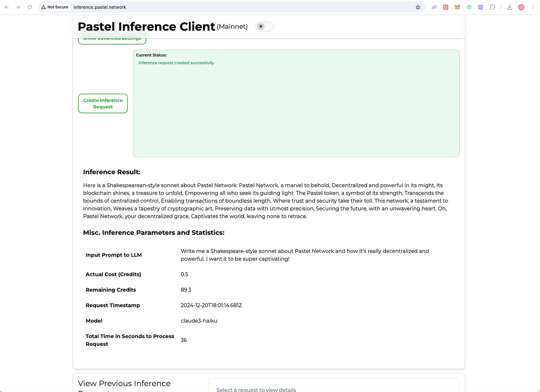Go back to the previous page

tap(7, 7)
